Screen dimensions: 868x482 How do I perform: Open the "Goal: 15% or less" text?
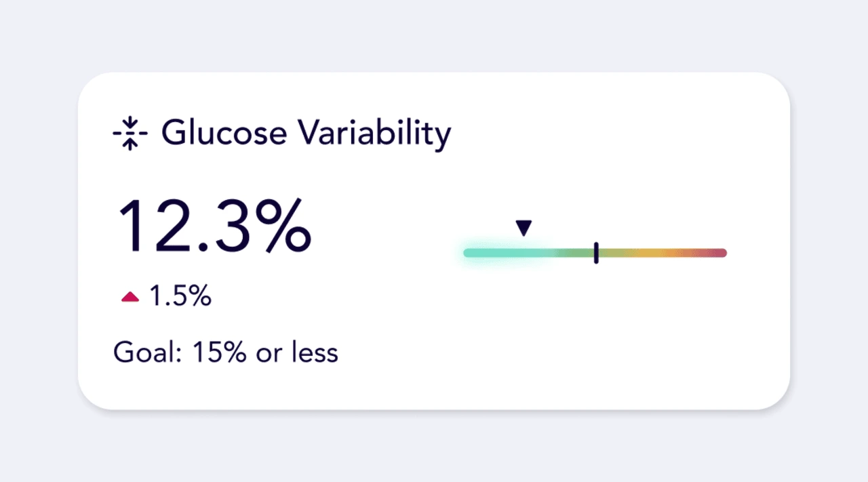pos(226,353)
